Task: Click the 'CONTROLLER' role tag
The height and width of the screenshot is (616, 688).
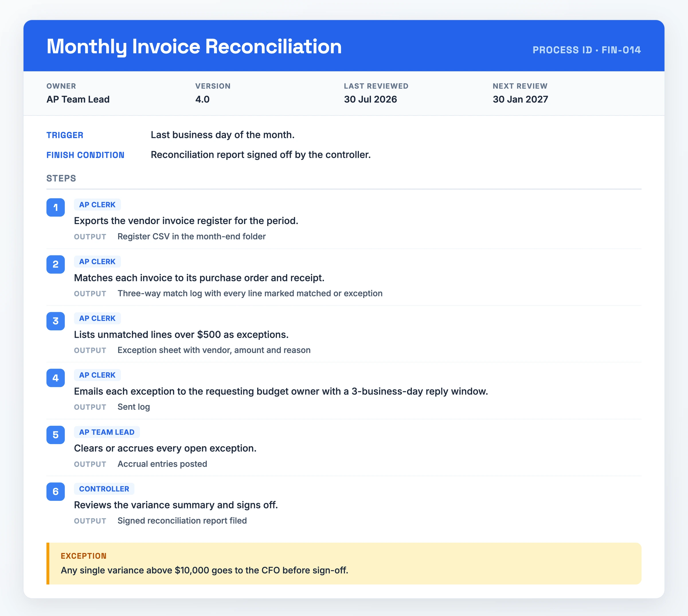Action: click(x=104, y=489)
